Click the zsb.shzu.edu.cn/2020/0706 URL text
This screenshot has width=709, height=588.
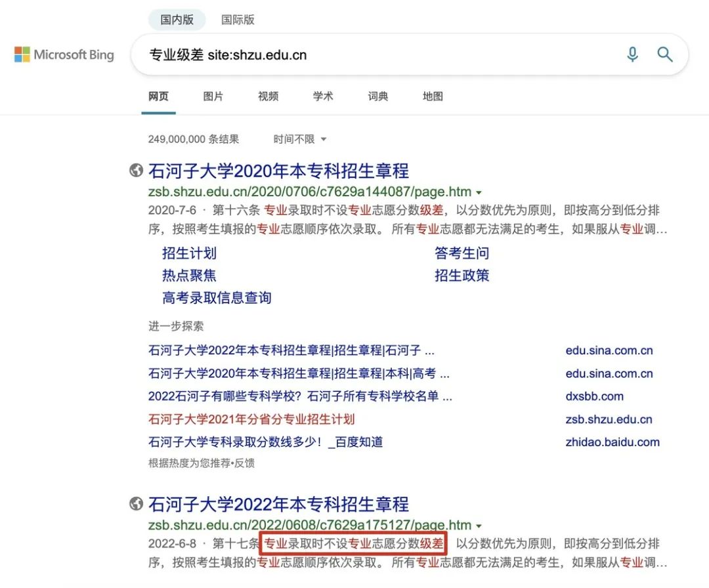(310, 192)
